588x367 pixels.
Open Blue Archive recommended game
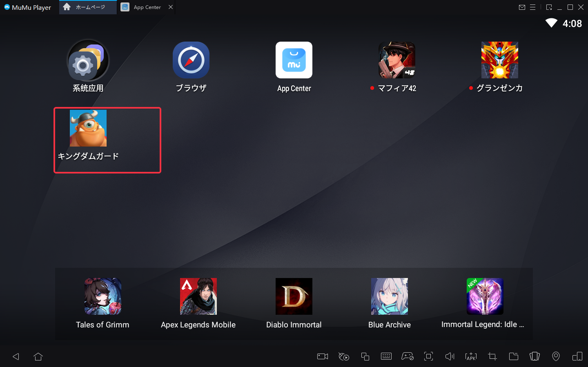point(390,296)
